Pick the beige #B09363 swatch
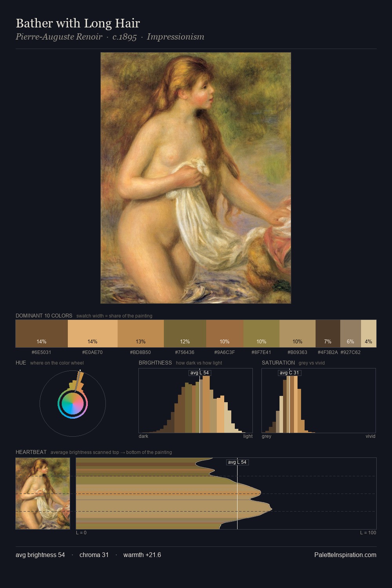 [298, 334]
